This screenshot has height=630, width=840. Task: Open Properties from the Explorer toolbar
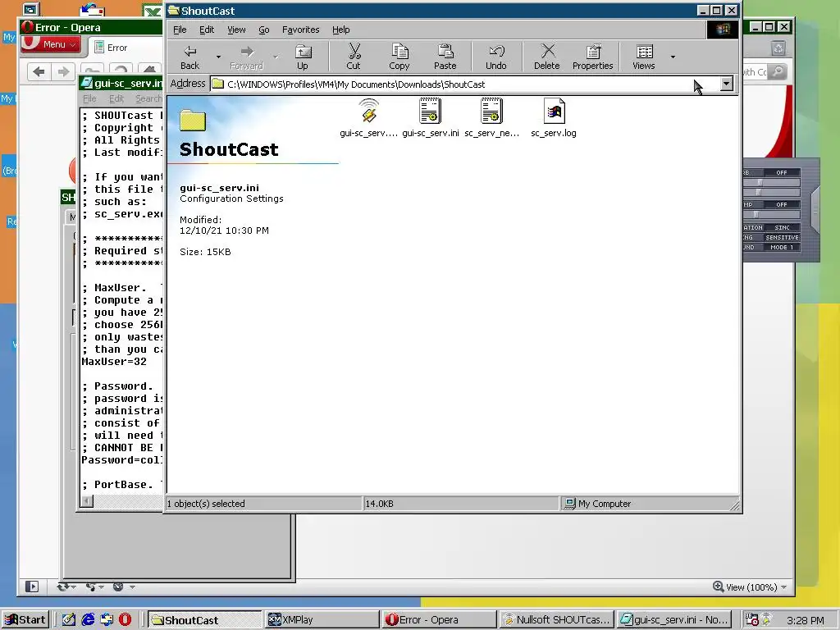pos(592,57)
